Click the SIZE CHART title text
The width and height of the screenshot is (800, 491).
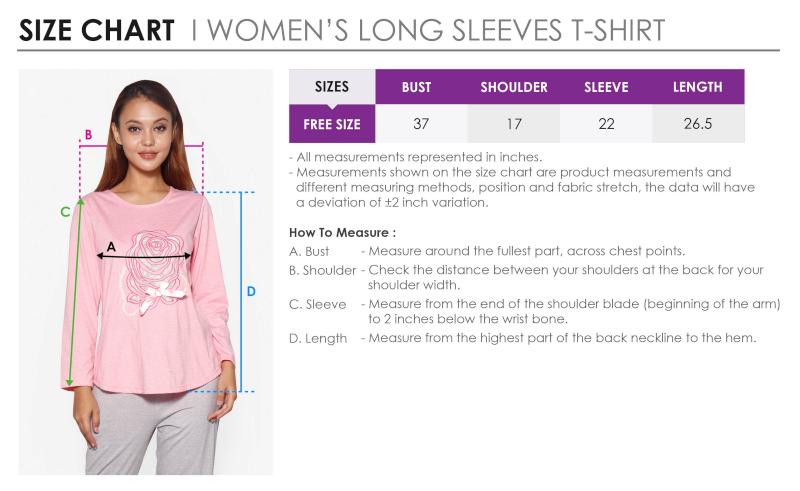tap(97, 30)
